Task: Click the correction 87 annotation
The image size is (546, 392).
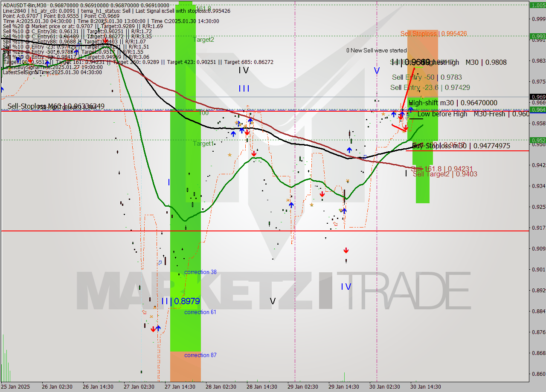Action: pyautogui.click(x=200, y=355)
